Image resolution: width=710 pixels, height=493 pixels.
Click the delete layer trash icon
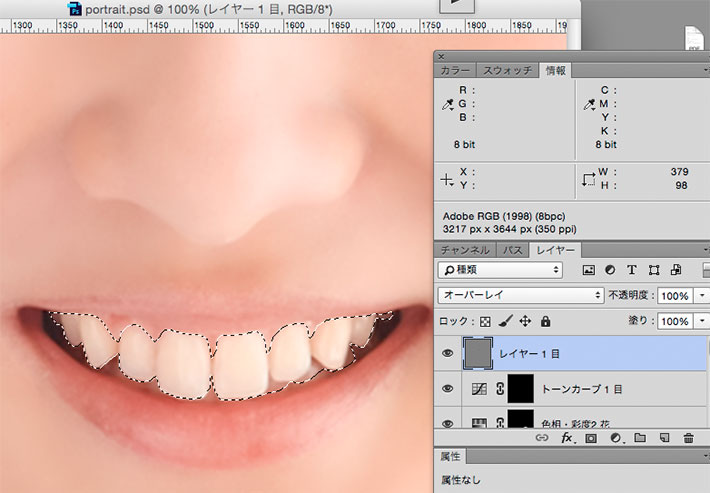[x=688, y=438]
